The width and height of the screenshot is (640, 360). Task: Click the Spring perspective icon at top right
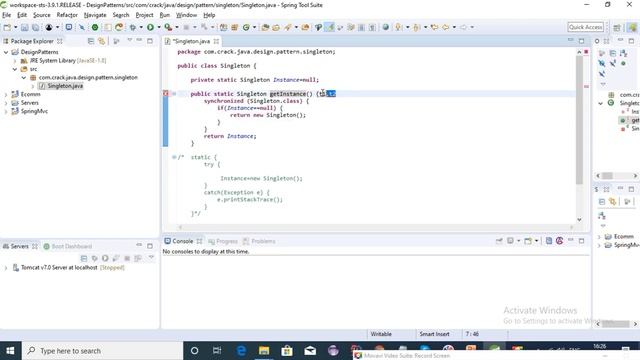(632, 27)
